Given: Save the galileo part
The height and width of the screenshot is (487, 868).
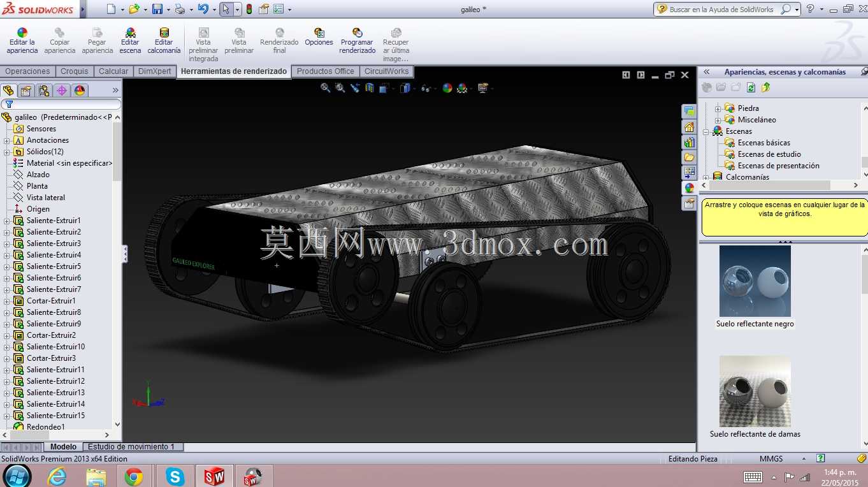Looking at the screenshot, I should pyautogui.click(x=157, y=9).
